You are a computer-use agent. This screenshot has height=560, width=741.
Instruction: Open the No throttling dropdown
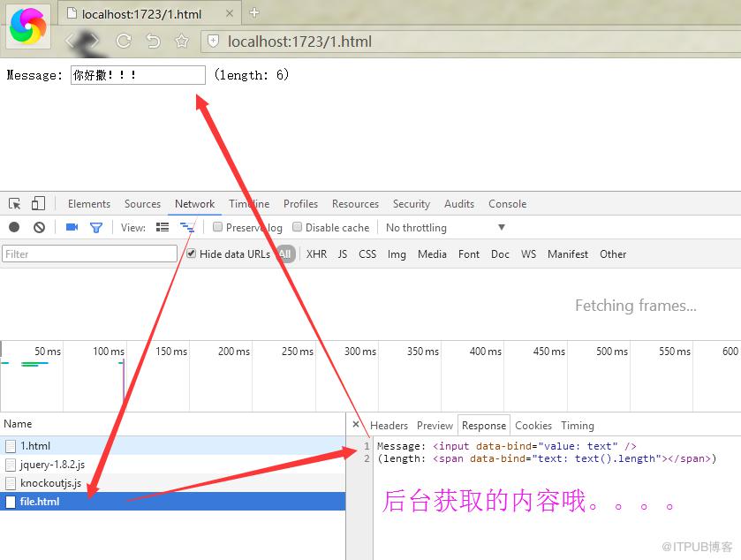point(445,228)
